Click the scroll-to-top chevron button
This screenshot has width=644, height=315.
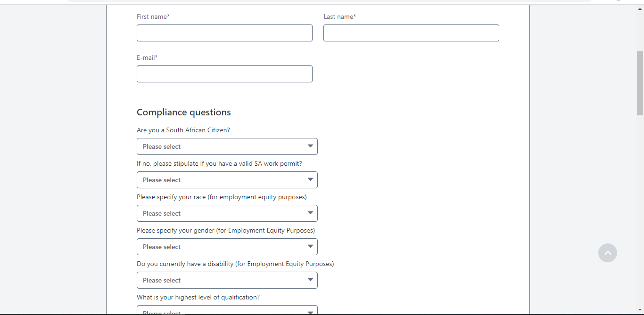pos(607,253)
